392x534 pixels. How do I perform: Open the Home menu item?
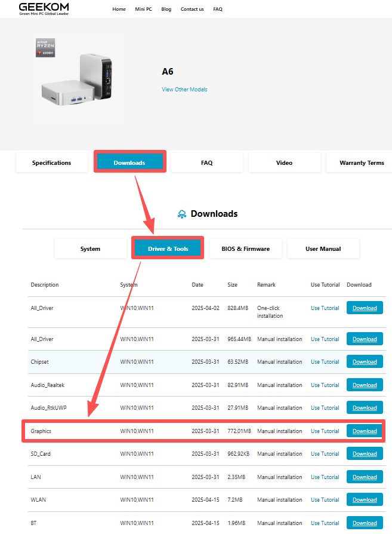coord(119,9)
